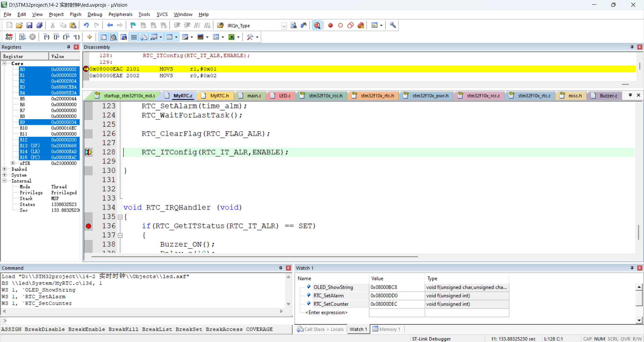This screenshot has width=644, height=342.
Task: Open the Peripherals menu
Action: [120, 14]
